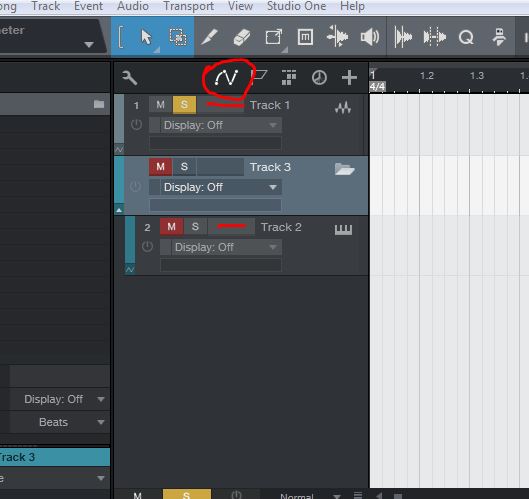Select the Mute tool

tap(305, 37)
